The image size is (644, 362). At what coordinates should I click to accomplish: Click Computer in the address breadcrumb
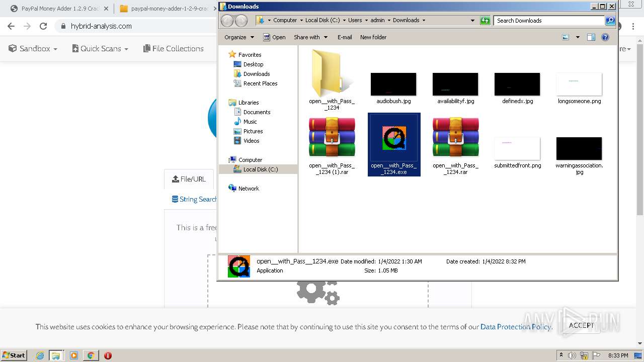tap(285, 21)
